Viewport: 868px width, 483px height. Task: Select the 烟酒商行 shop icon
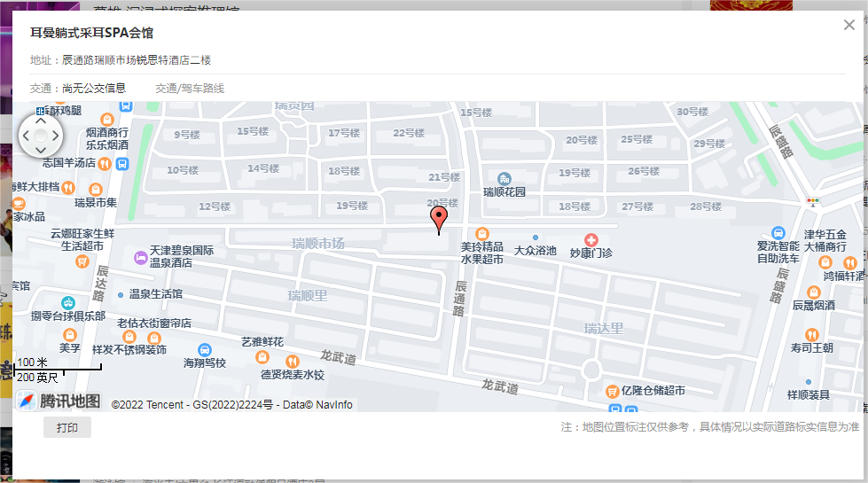coord(107,120)
